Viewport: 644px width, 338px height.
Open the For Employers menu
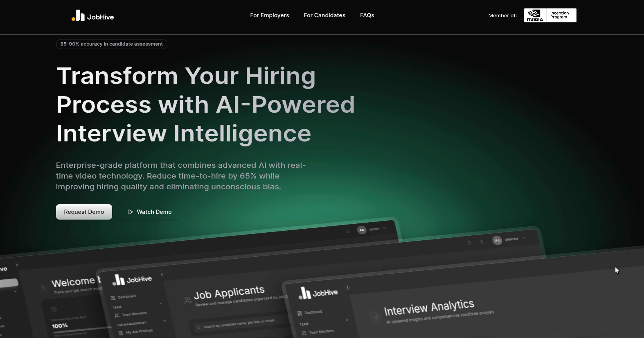pyautogui.click(x=270, y=15)
